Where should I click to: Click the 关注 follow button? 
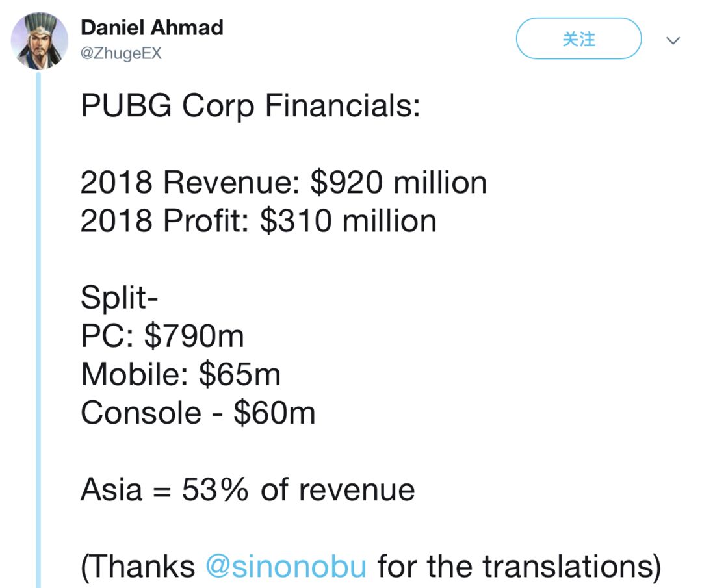pos(578,39)
